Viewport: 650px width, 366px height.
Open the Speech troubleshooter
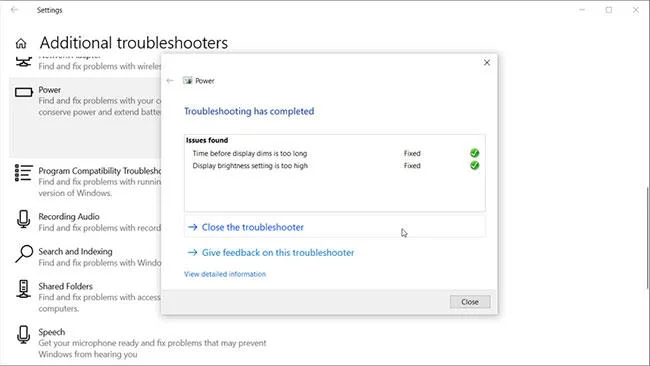pos(141,342)
